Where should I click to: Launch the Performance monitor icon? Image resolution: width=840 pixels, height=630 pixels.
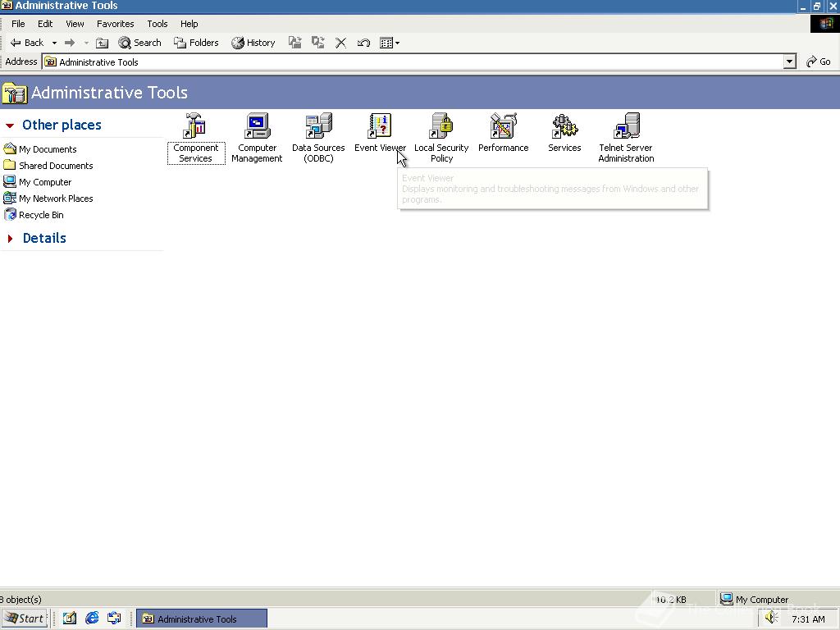click(x=503, y=132)
